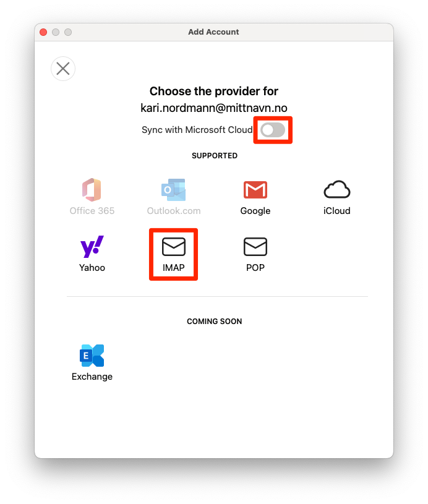Viewport: 428px width, 504px height.
Task: Click the POP label text
Action: (x=255, y=267)
